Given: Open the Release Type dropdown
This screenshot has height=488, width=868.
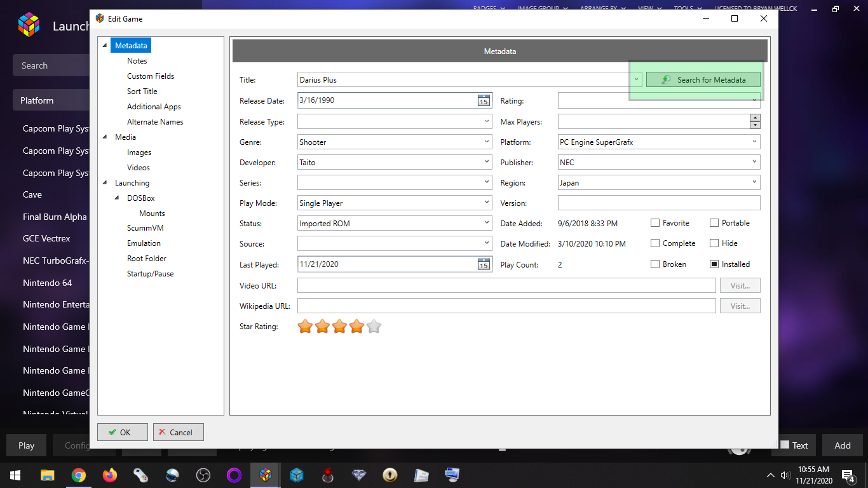Looking at the screenshot, I should tap(487, 121).
